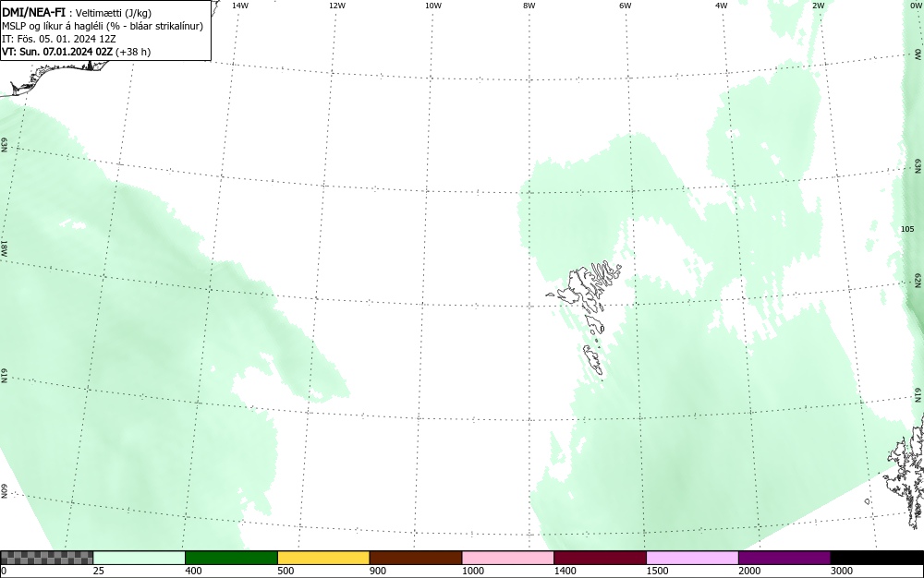Click the '105' pressure value label
Screen dimensions: 924x578
click(907, 229)
